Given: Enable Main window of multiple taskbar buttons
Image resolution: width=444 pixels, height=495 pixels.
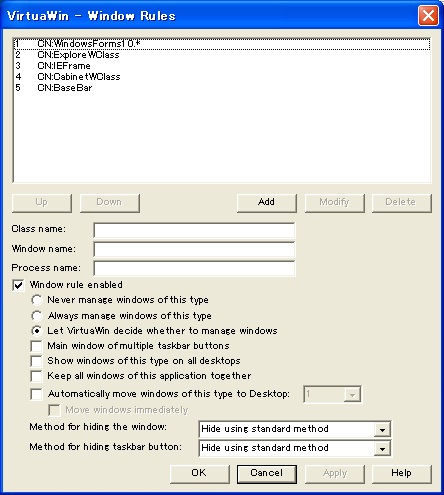Looking at the screenshot, I should click(36, 346).
